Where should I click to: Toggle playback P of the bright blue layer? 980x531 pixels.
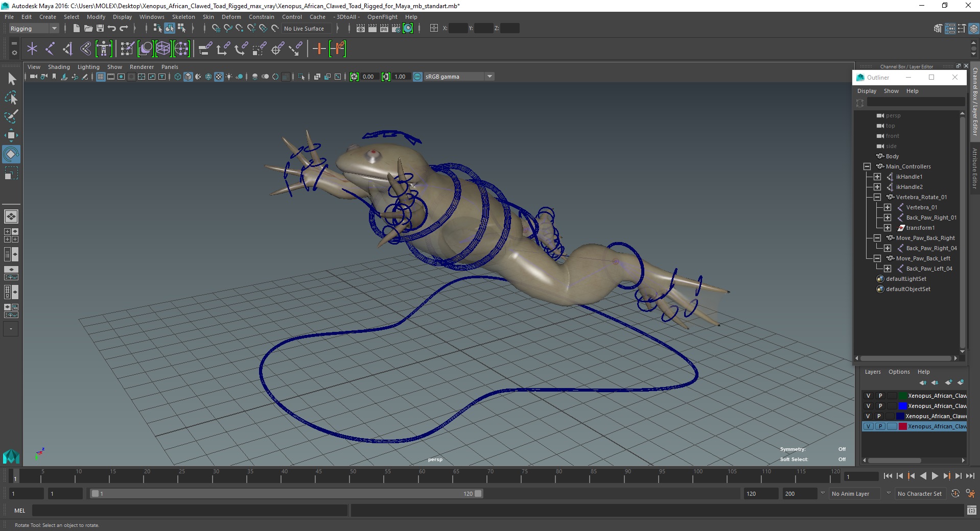tap(880, 406)
